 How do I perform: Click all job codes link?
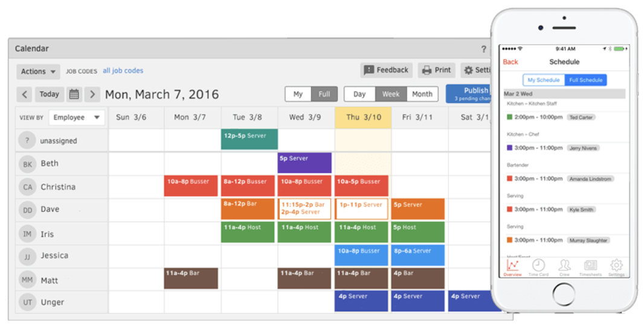pos(123,71)
